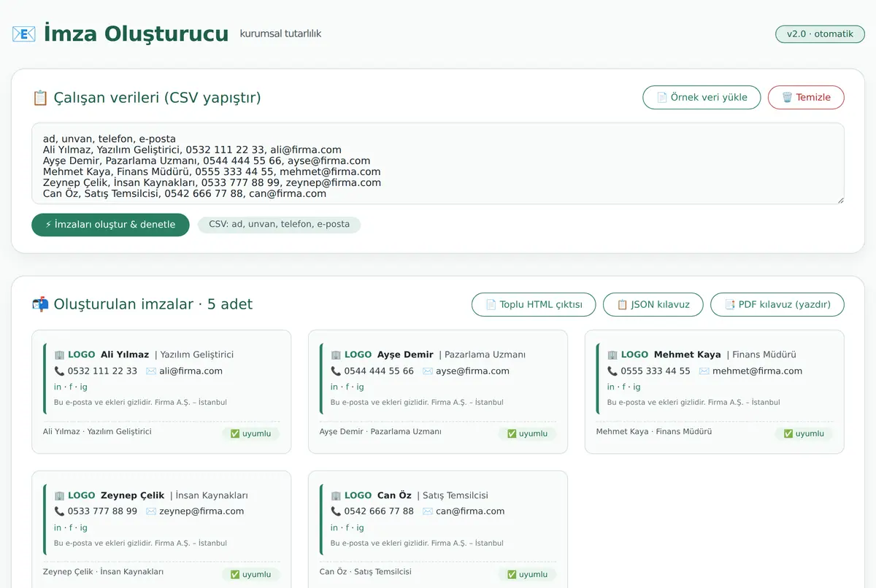Click the v2.0 · otomatik version badge
The width and height of the screenshot is (876, 588).
(x=820, y=34)
